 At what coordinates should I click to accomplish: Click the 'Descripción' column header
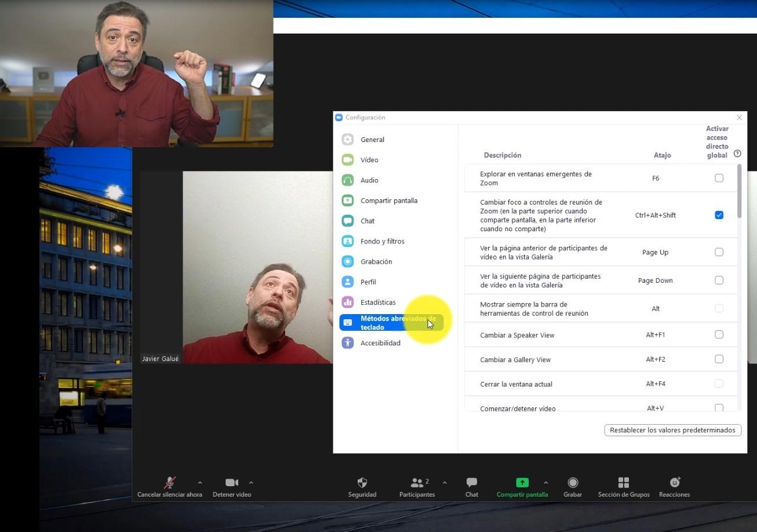click(x=503, y=155)
